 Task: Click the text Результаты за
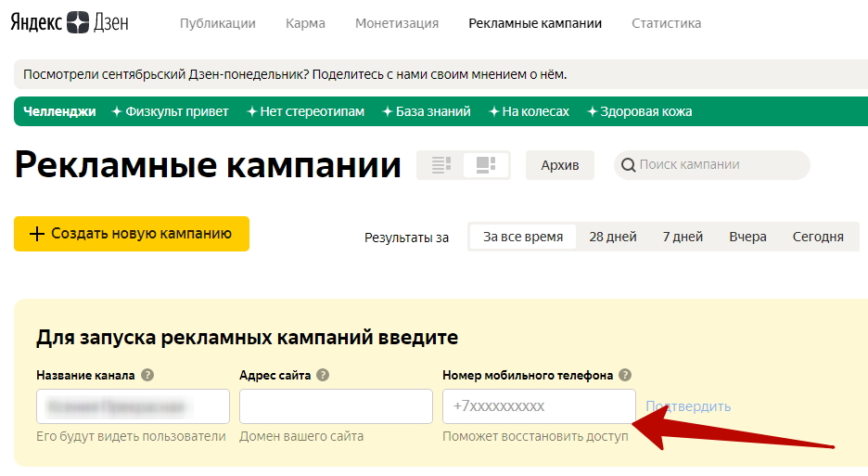point(406,238)
